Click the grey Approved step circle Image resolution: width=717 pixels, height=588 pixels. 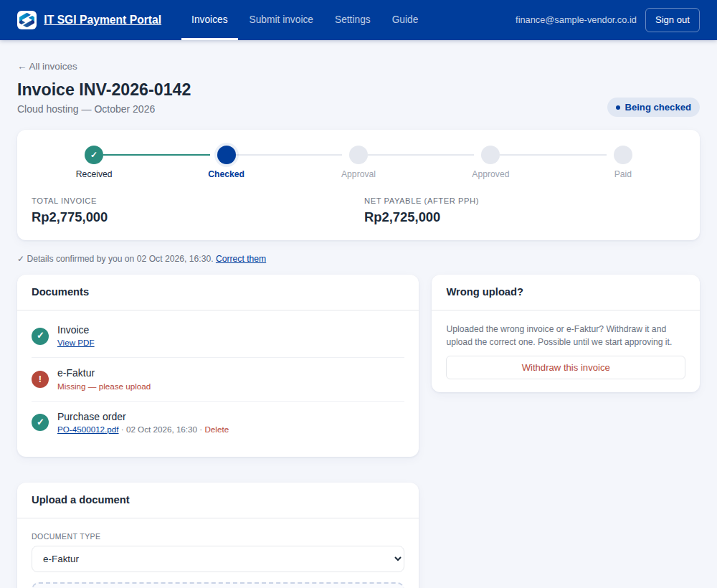point(490,155)
